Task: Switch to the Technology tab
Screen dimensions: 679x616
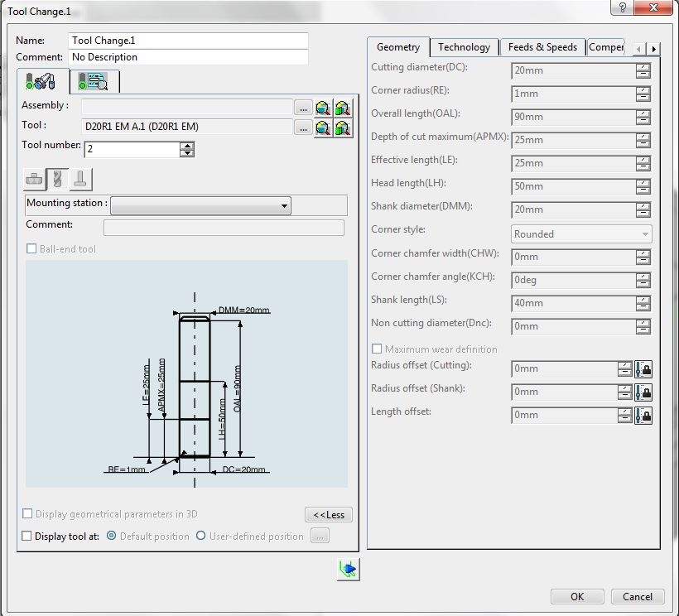Action: click(x=464, y=47)
